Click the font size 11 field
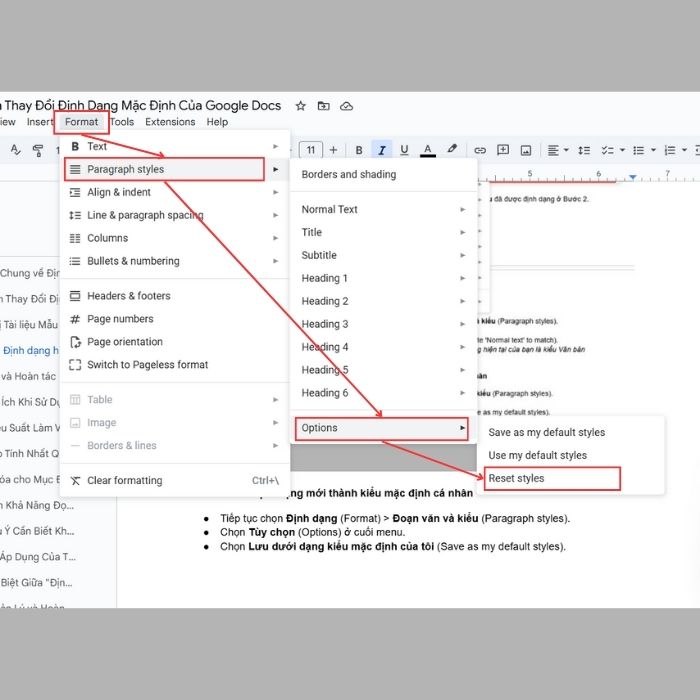The image size is (700, 700). pyautogui.click(x=311, y=150)
